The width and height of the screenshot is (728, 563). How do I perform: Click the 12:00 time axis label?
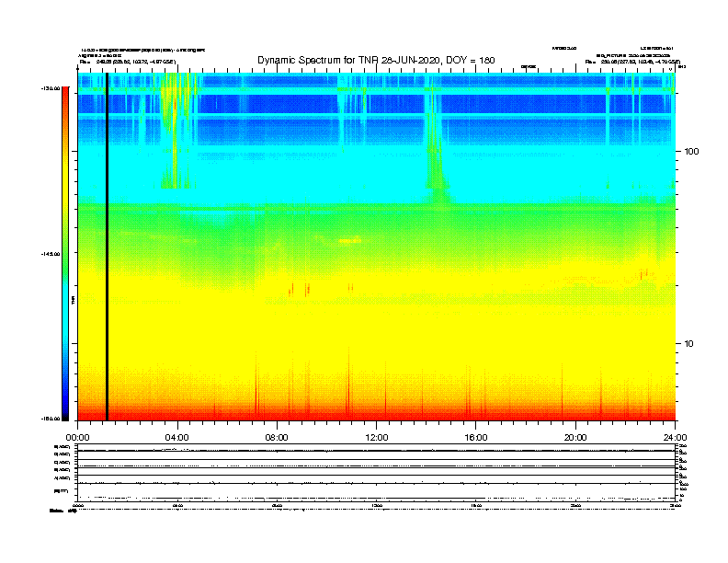[377, 438]
